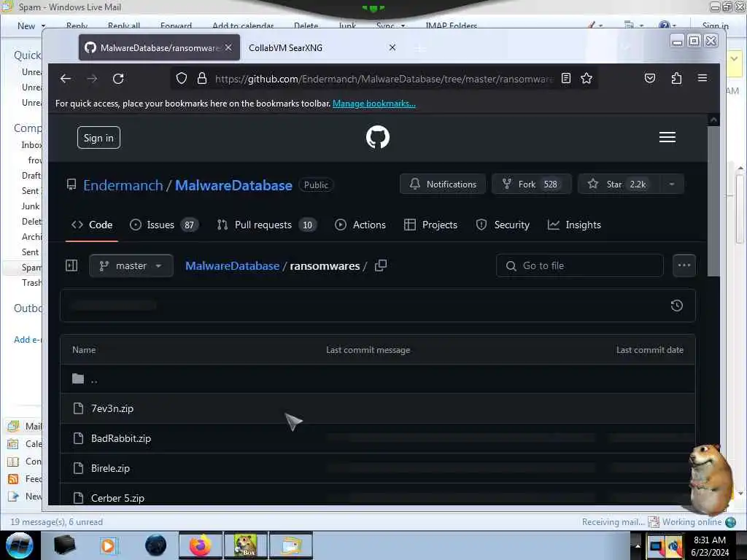Open the Cerber 5.zip file
The width and height of the screenshot is (747, 560).
pos(117,498)
